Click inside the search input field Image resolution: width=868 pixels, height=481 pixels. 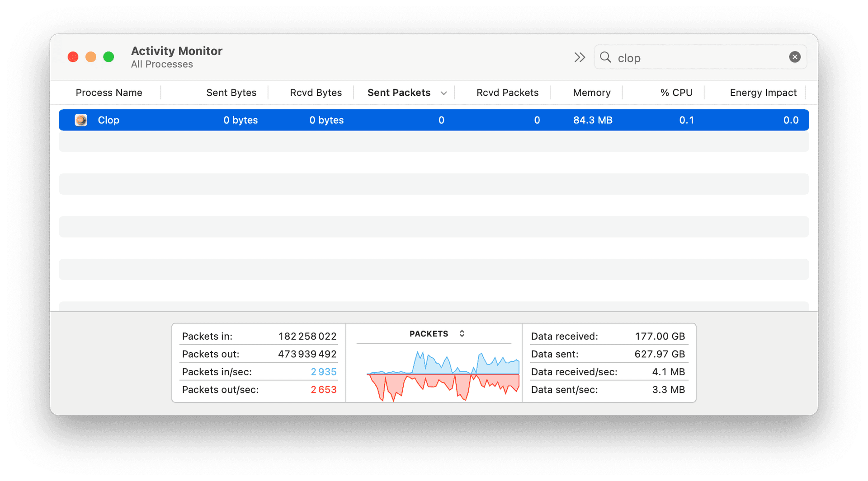[x=678, y=57]
